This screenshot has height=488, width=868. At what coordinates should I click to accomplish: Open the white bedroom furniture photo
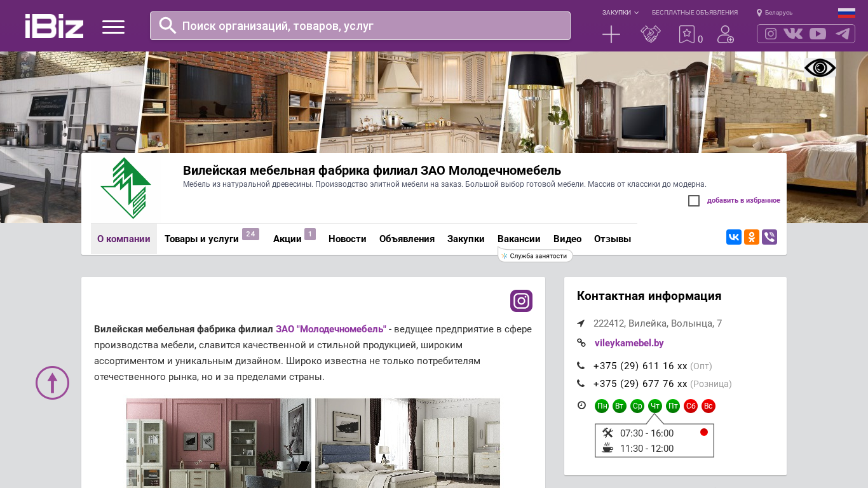click(407, 443)
